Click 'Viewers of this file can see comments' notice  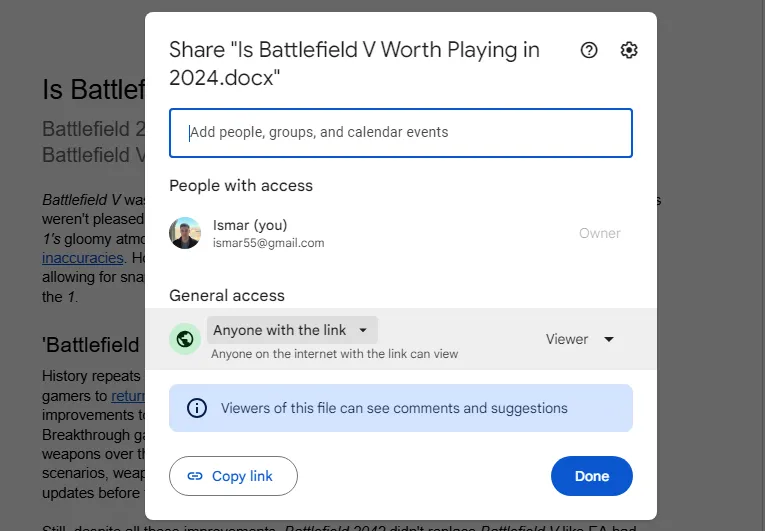pyautogui.click(x=401, y=408)
